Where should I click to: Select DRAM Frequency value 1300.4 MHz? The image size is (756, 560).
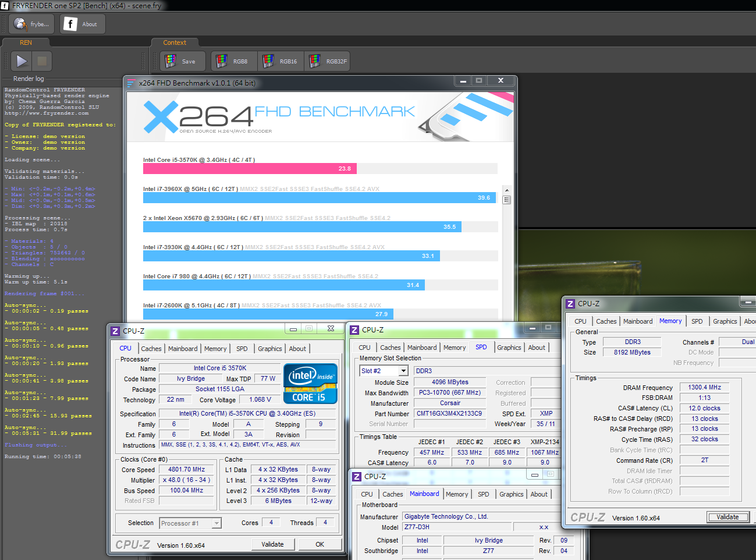coord(704,387)
